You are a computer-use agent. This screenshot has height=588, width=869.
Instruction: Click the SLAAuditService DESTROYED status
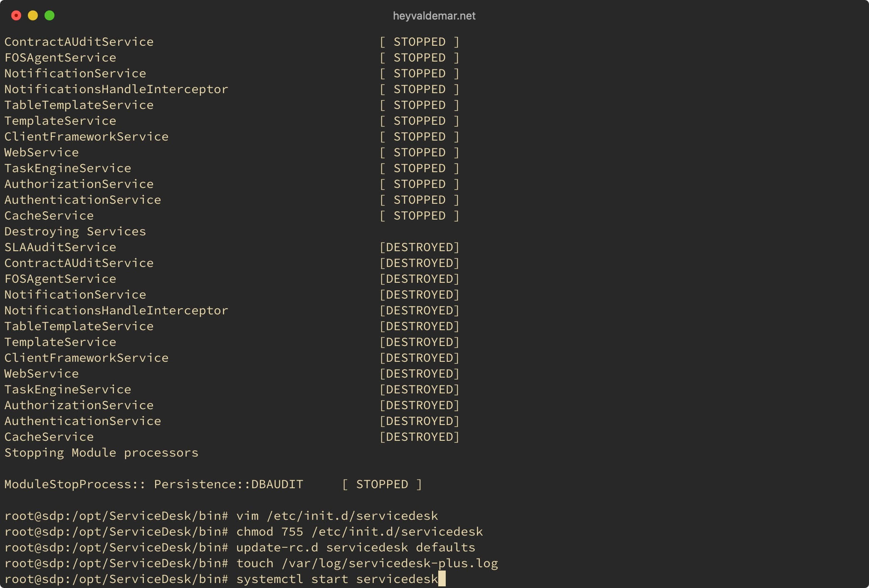pyautogui.click(x=420, y=247)
